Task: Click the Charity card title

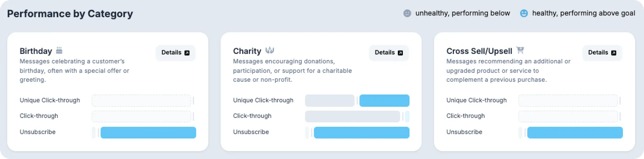Action: [x=247, y=51]
